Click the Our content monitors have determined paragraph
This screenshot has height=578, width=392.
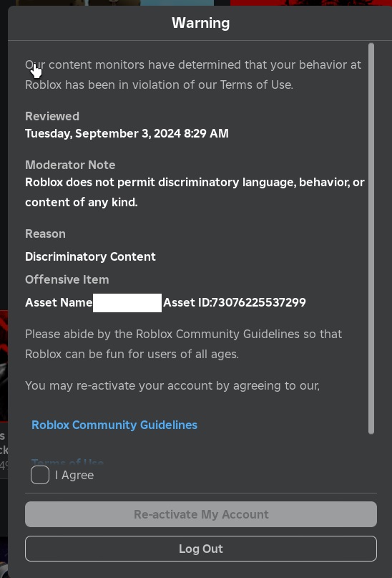pos(193,74)
